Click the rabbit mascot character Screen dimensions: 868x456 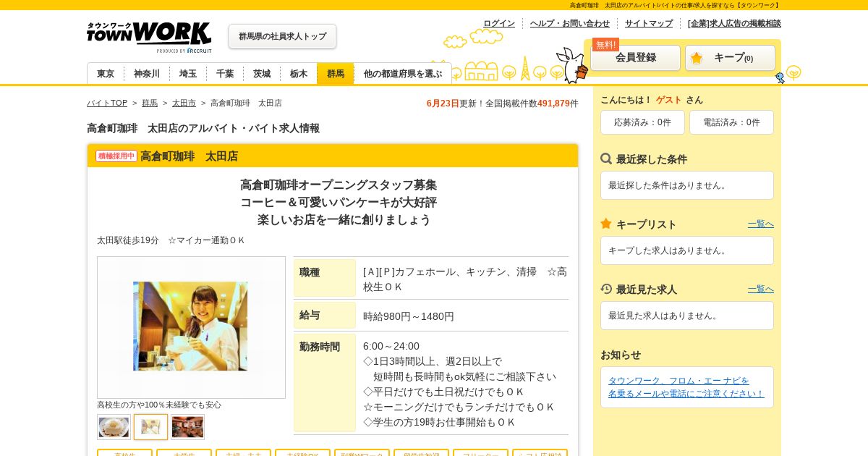(x=572, y=65)
